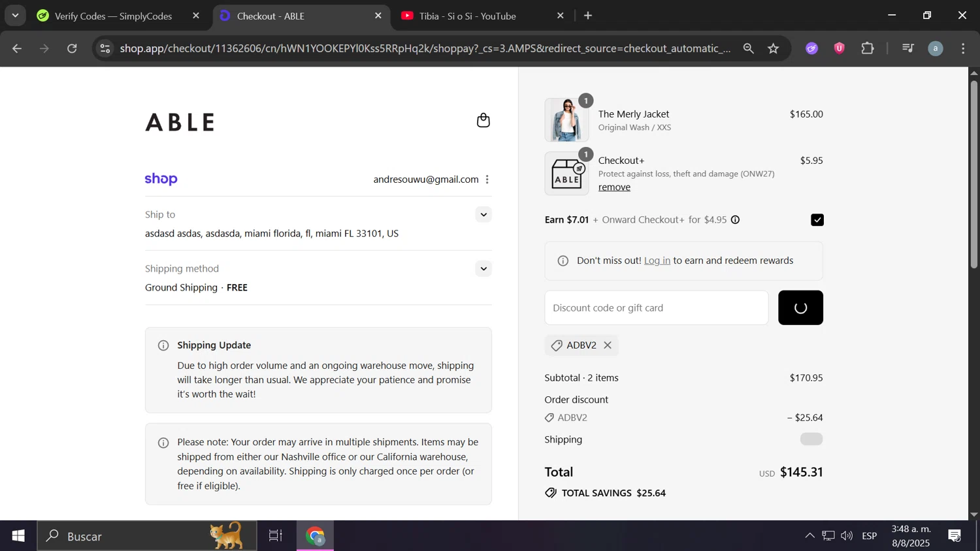Open the Extensions puzzle menu
The image size is (980, 551).
coord(868,48)
